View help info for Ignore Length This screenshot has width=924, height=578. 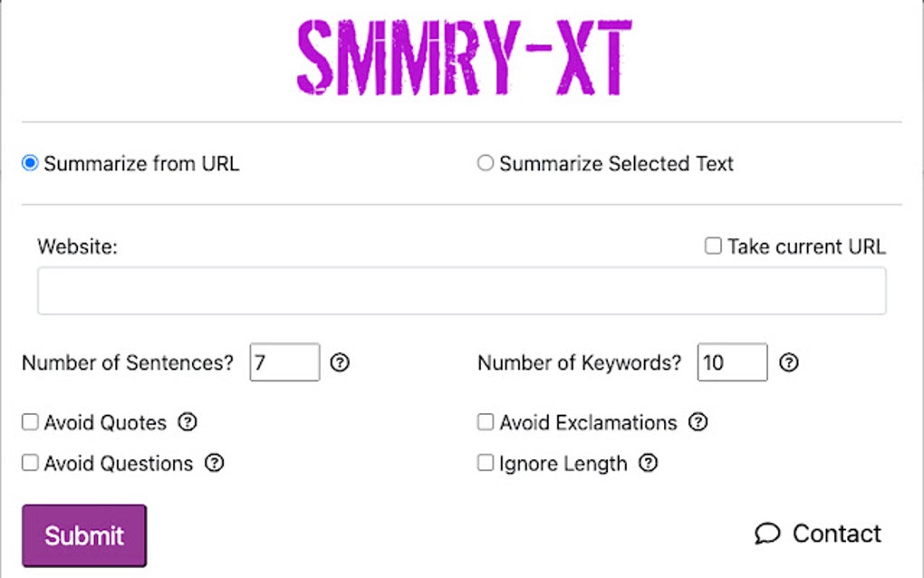click(x=647, y=463)
